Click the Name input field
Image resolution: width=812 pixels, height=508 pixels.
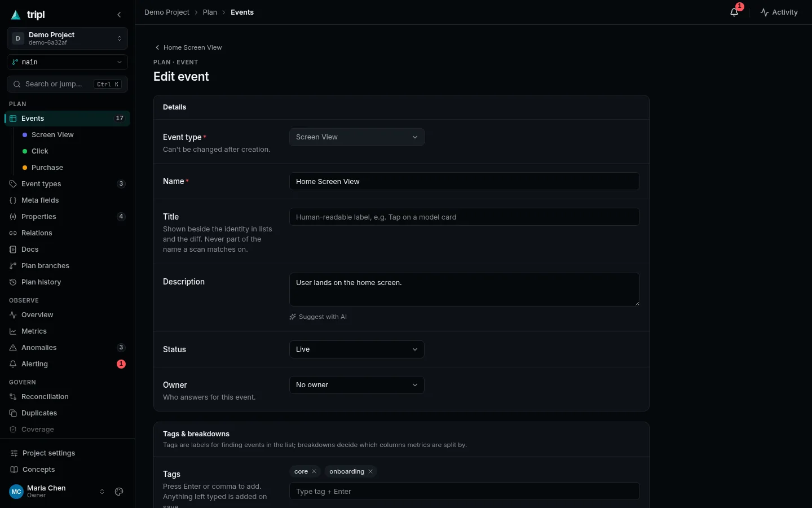465,181
